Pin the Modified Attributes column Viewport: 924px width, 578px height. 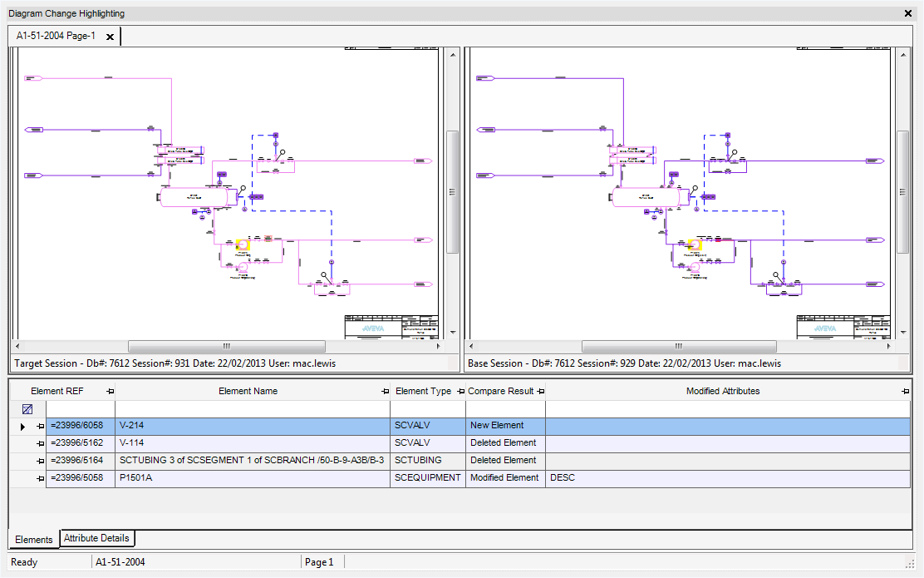pyautogui.click(x=905, y=391)
